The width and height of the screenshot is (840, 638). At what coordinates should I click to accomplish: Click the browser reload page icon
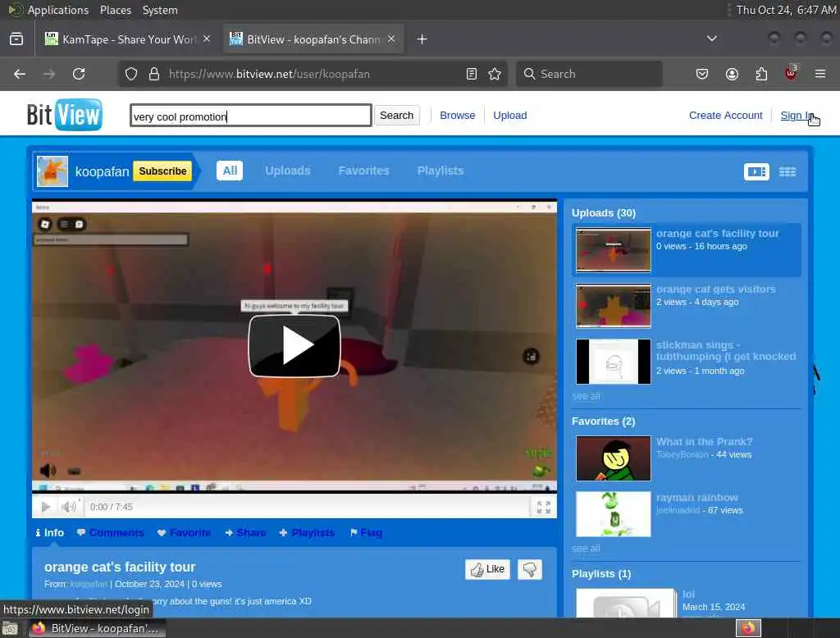point(79,74)
